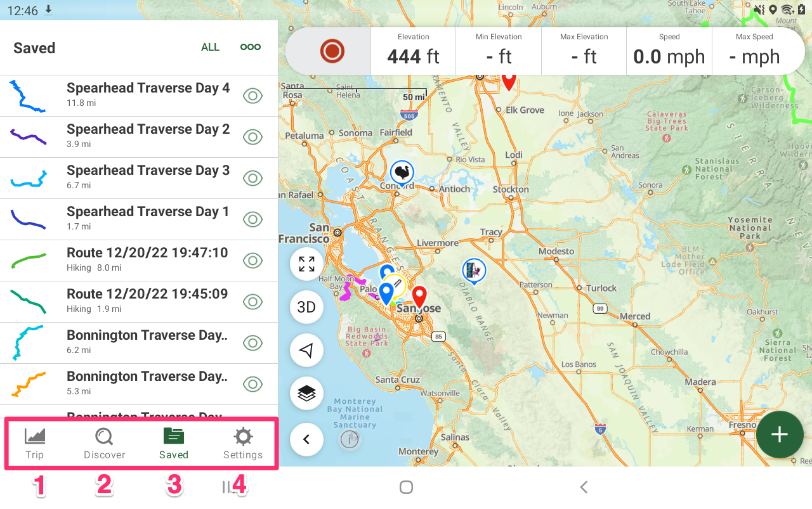The height and width of the screenshot is (509, 812).
Task: Open the three-circle more options menu
Action: point(251,48)
